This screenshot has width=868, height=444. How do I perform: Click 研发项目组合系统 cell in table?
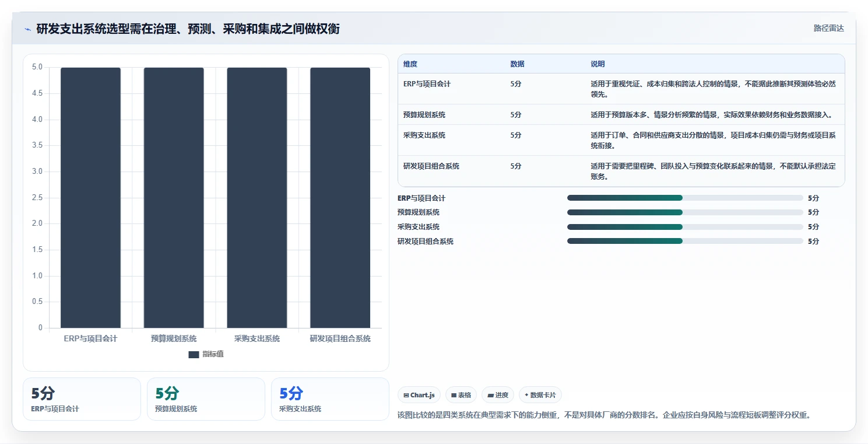click(431, 166)
